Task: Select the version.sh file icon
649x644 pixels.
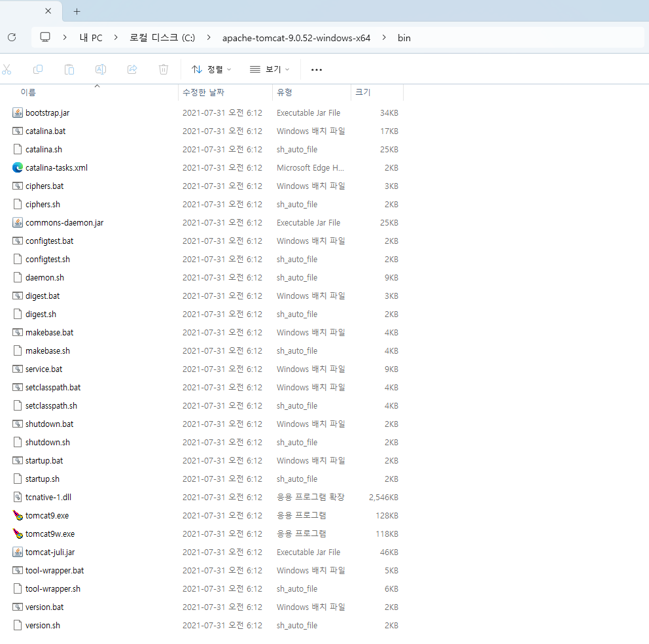Action: tap(18, 626)
